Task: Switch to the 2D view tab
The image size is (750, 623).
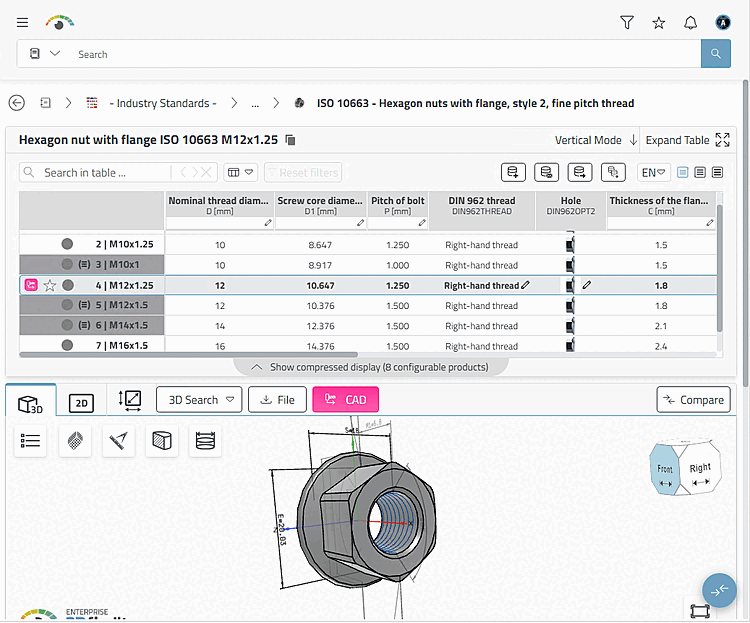Action: click(x=81, y=403)
